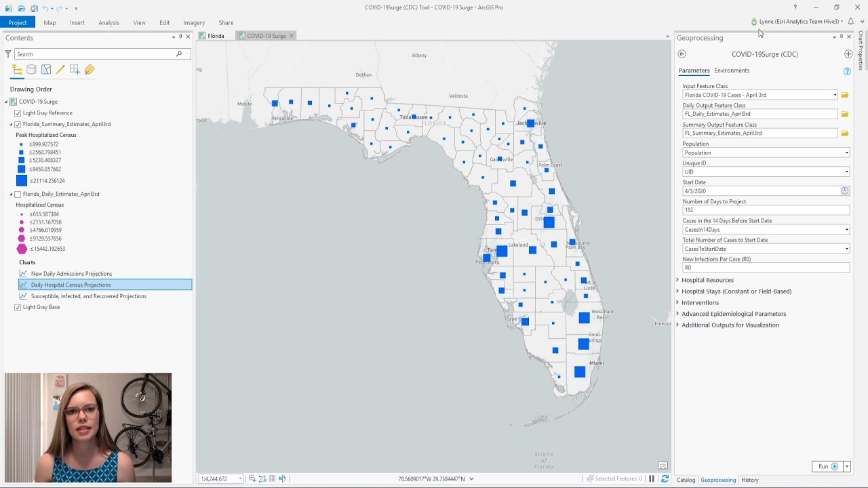Click the Geoprocessing plus add icon
This screenshot has width=868, height=488.
[848, 54]
